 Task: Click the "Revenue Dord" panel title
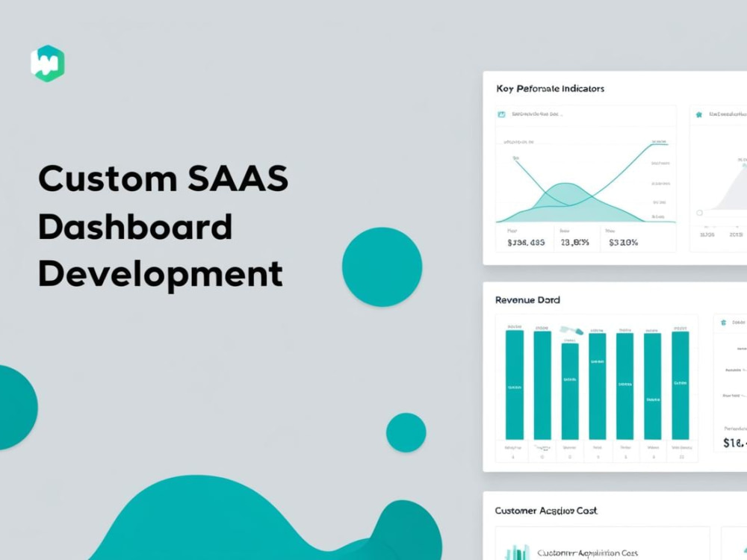click(527, 300)
